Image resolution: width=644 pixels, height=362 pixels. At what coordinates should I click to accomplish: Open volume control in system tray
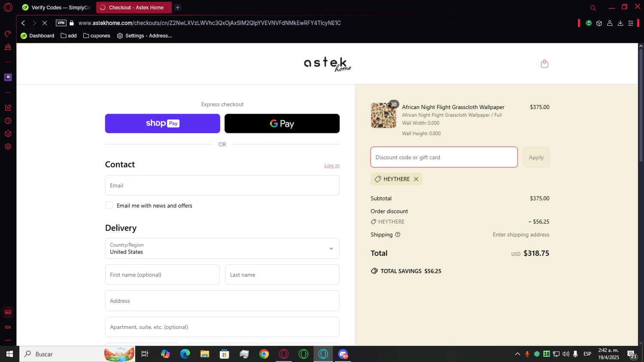click(x=566, y=354)
